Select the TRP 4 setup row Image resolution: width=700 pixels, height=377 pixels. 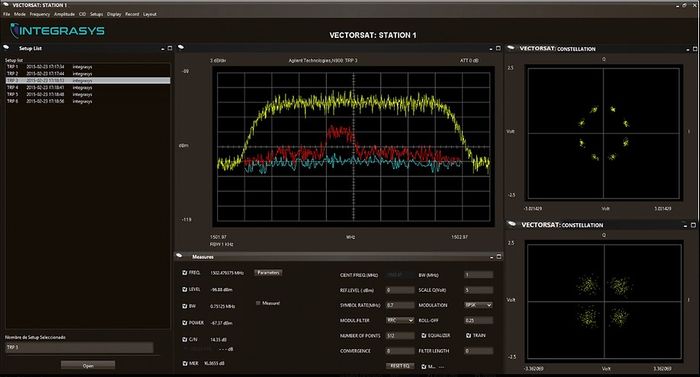[x=88, y=88]
